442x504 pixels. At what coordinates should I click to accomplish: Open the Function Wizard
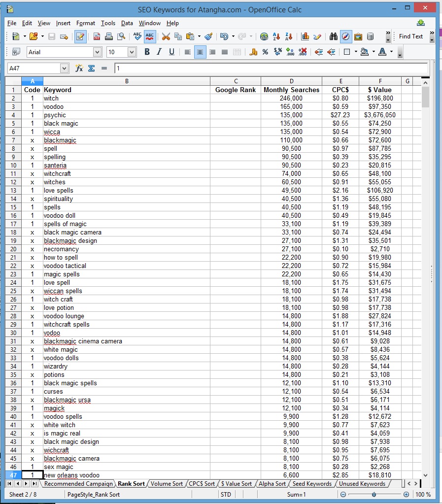(79, 68)
